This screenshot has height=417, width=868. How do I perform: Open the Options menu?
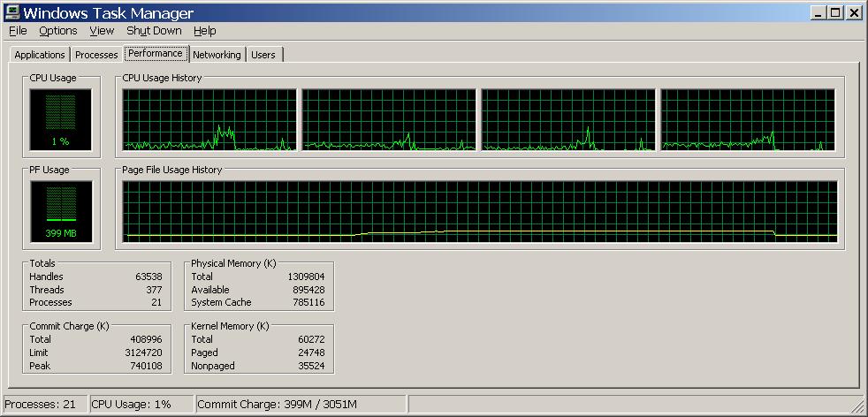click(x=58, y=31)
